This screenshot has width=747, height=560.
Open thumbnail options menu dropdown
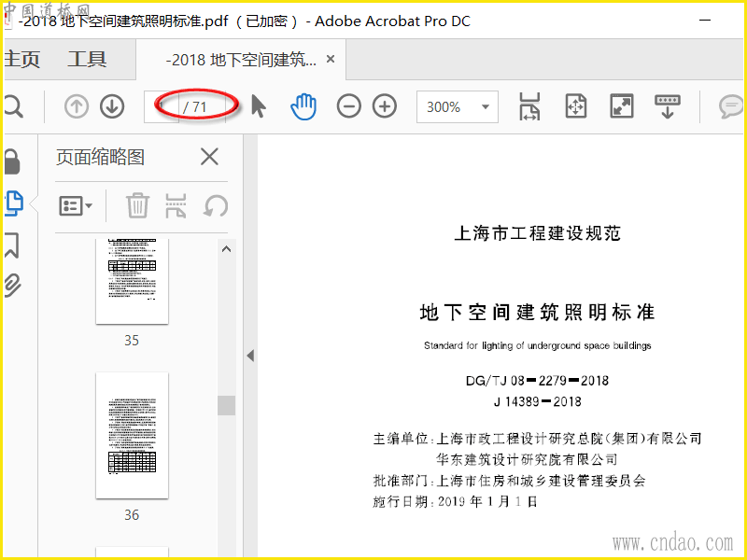[76, 206]
